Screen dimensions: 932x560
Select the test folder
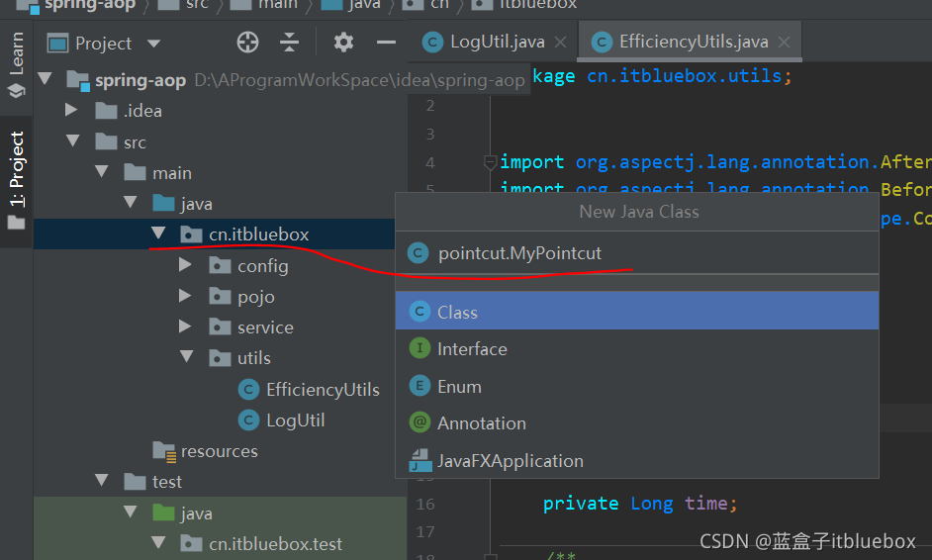pyautogui.click(x=167, y=482)
